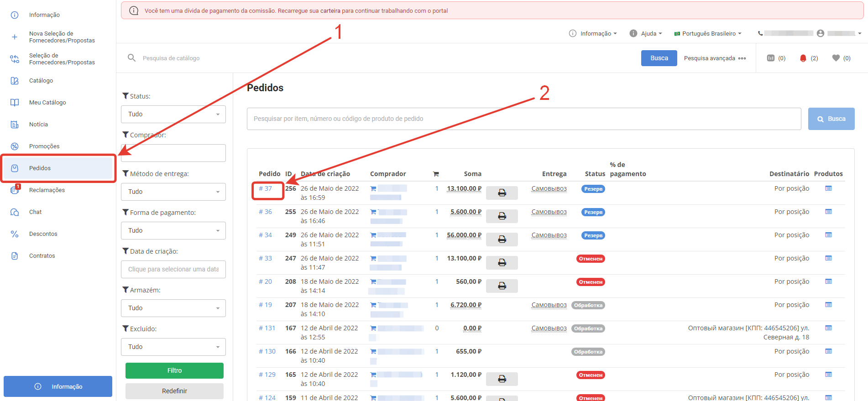Expand the Forma de pagamento dropdown

point(173,230)
